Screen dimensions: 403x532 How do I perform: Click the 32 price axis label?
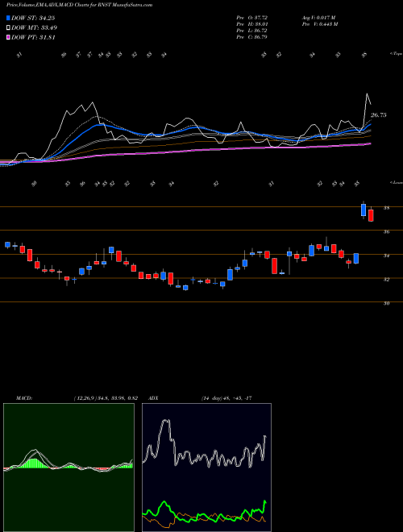(386, 280)
